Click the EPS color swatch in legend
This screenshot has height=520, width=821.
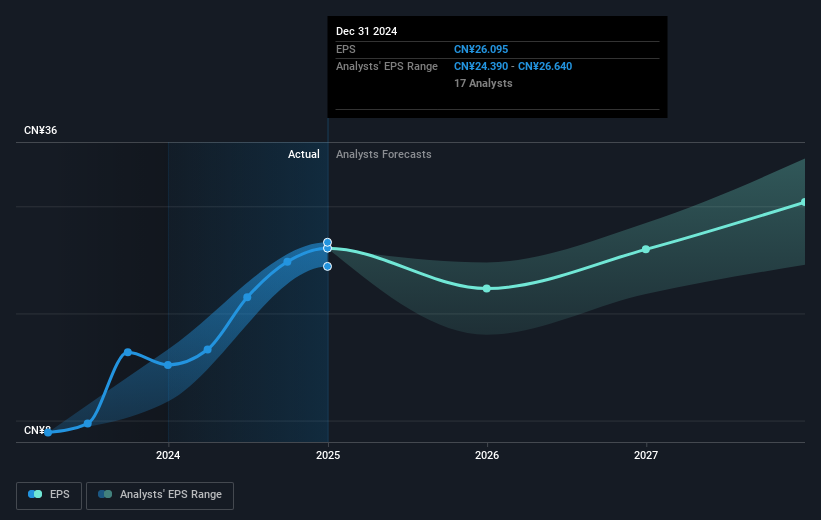[x=35, y=494]
